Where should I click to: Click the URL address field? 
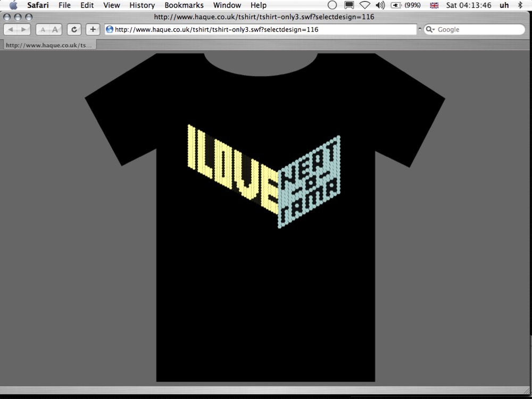[261, 29]
